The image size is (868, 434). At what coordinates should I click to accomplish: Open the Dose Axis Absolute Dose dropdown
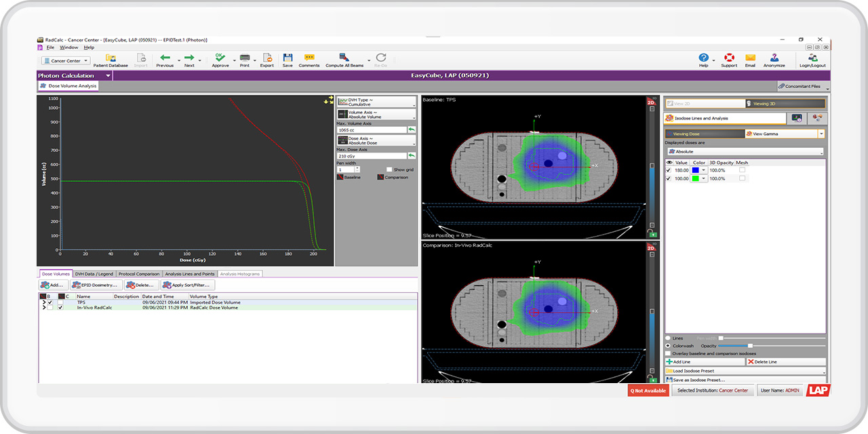click(x=376, y=141)
